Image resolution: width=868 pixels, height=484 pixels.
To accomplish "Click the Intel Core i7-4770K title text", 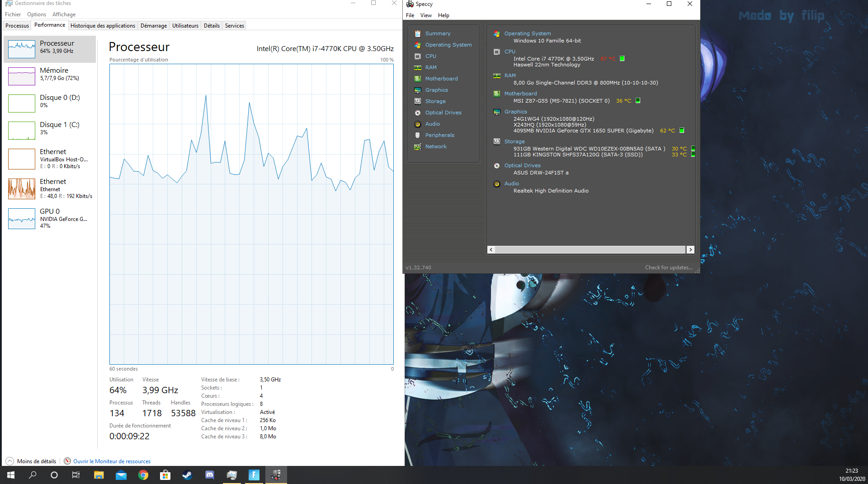I will coord(325,49).
